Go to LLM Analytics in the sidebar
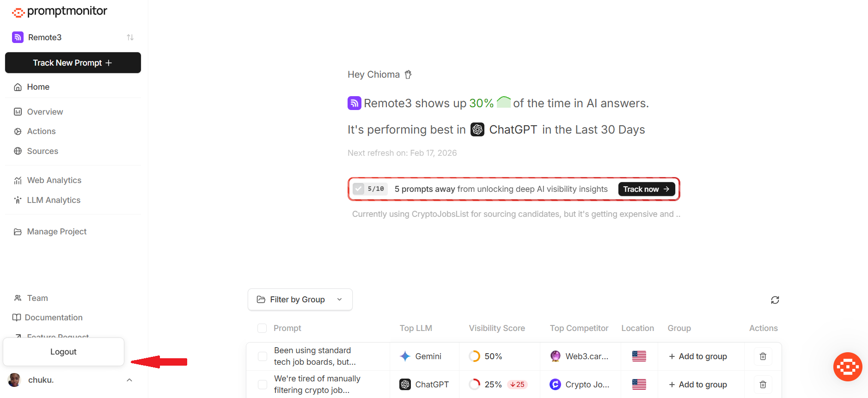 [x=54, y=200]
